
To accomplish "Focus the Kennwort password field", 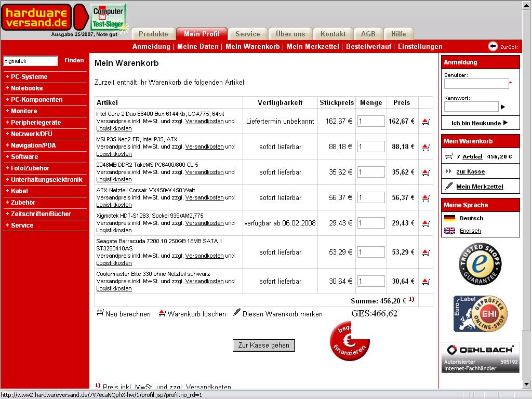I will [x=471, y=107].
